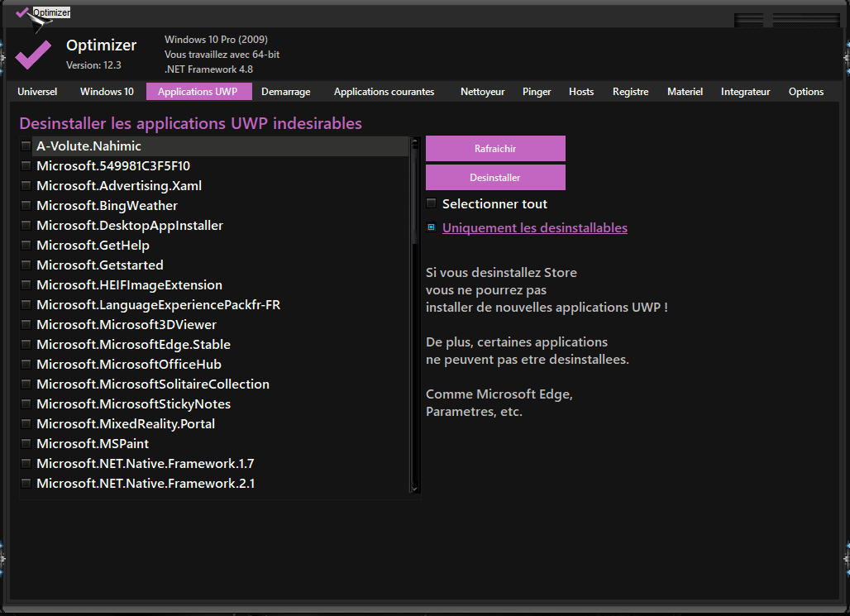Click the Desinstaller button
Image resolution: width=850 pixels, height=616 pixels.
pyautogui.click(x=495, y=178)
